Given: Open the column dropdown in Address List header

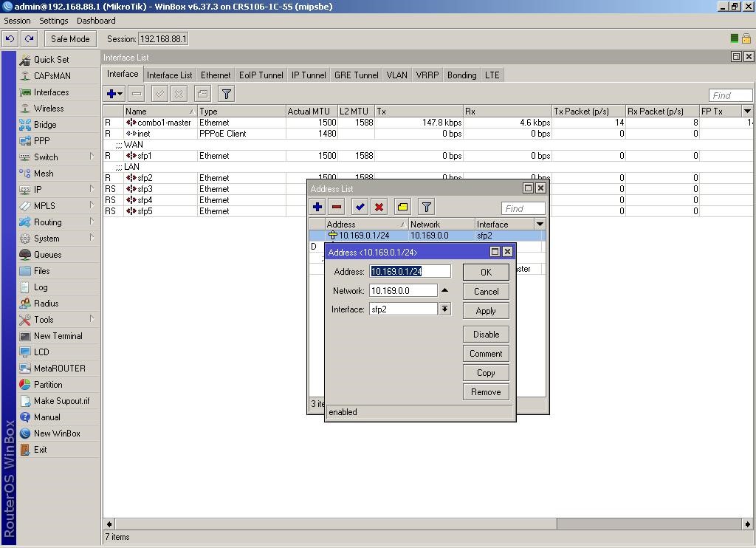Looking at the screenshot, I should point(540,224).
